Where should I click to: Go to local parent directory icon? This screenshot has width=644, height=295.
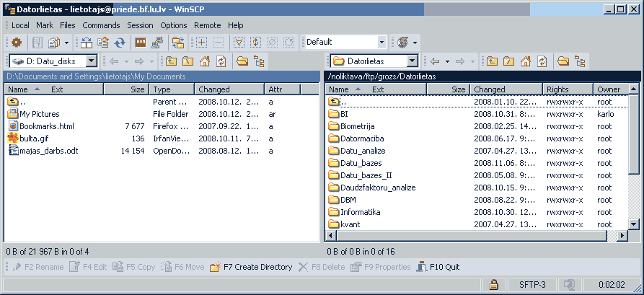point(171,61)
